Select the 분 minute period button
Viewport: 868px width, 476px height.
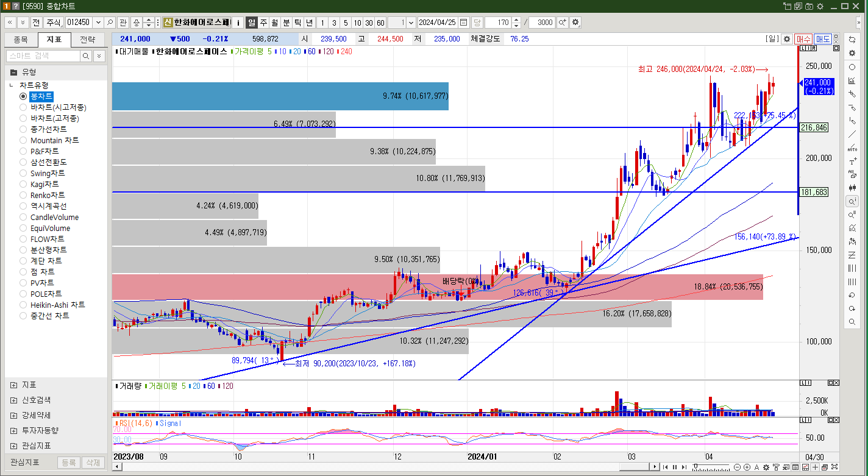click(286, 23)
